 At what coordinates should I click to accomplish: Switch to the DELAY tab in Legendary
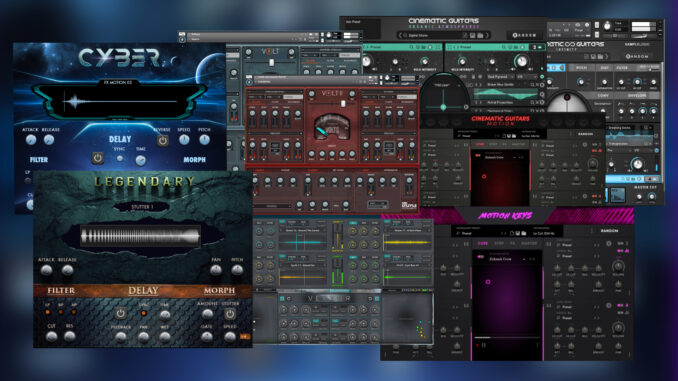coord(143,291)
